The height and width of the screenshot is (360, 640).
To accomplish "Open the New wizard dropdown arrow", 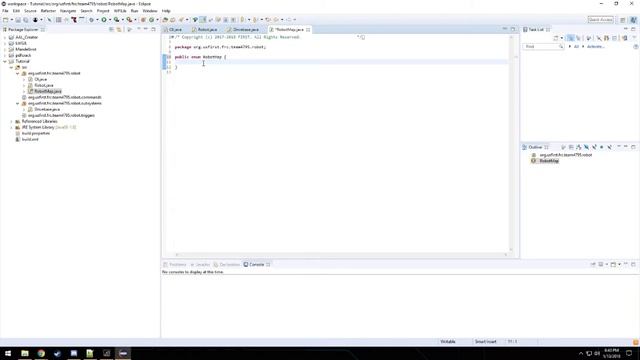I will (x=12, y=20).
